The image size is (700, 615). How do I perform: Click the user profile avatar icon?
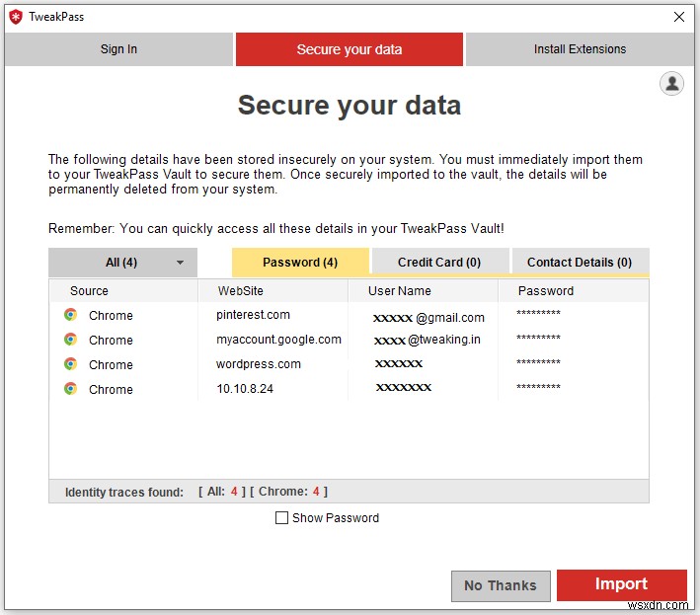tap(671, 84)
